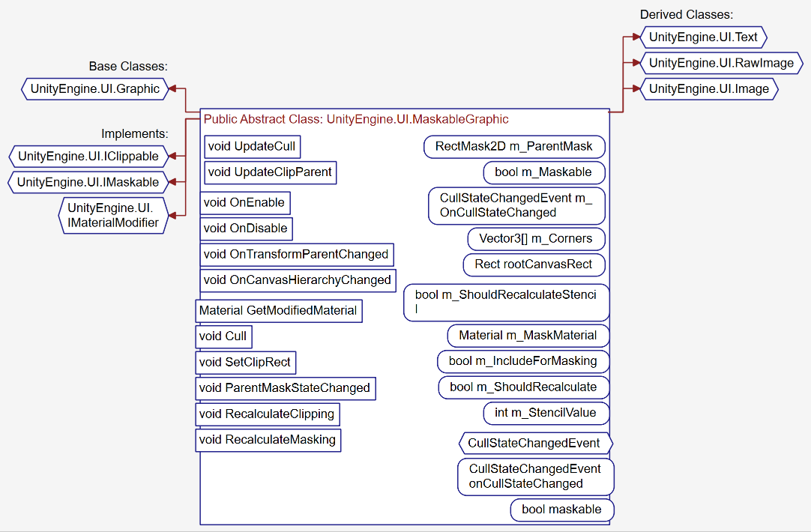
Task: Click the UnityEngine.UI.IMaterialModifier interface node
Action: click(x=113, y=216)
